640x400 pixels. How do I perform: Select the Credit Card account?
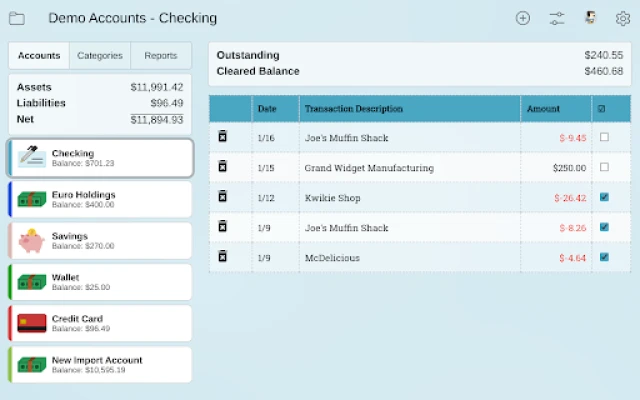[x=100, y=323]
